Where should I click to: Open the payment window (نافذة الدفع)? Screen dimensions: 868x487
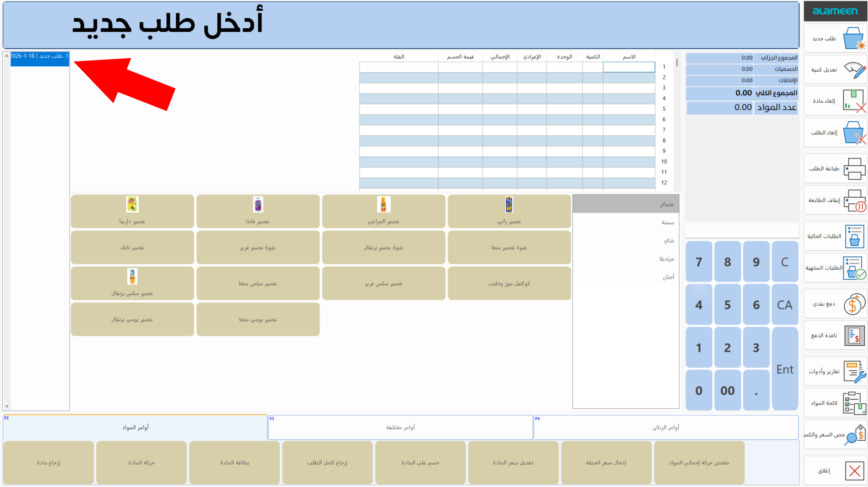pos(835,335)
